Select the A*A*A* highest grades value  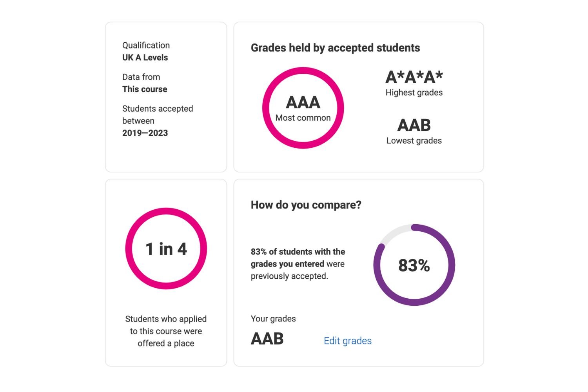click(414, 77)
